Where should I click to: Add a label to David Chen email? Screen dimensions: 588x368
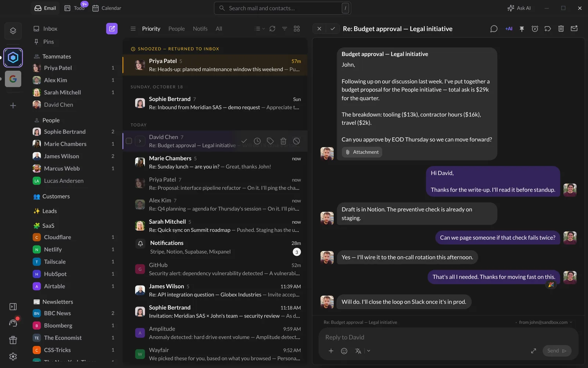(270, 141)
